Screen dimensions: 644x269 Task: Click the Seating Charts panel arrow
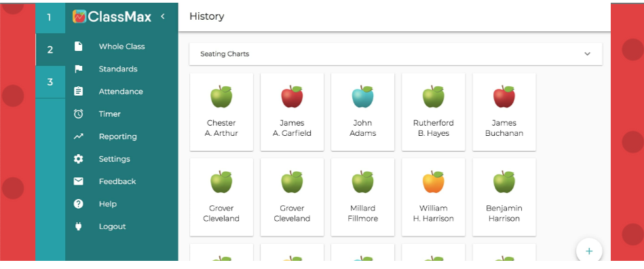click(x=587, y=54)
